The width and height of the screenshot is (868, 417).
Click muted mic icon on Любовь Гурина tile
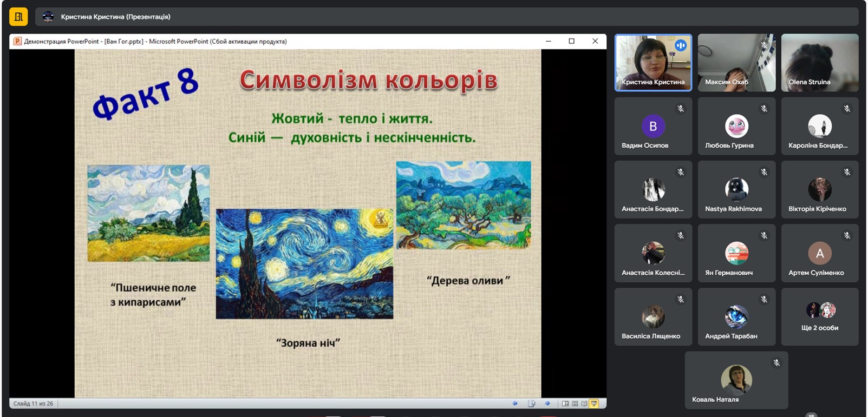[764, 109]
